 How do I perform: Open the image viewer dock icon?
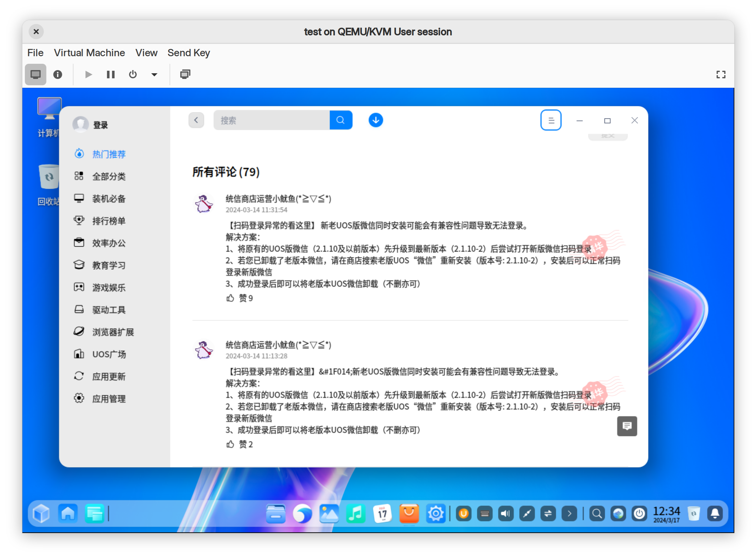tap(329, 513)
